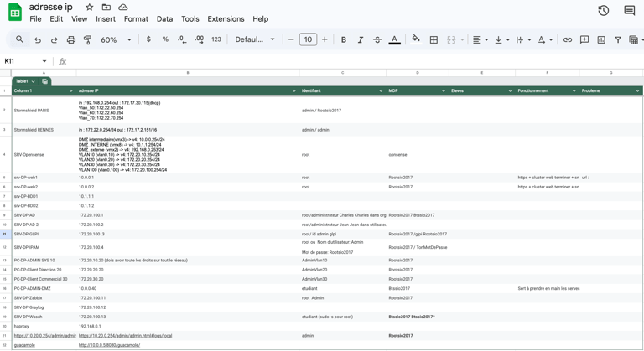Open the Data menu

(x=164, y=19)
